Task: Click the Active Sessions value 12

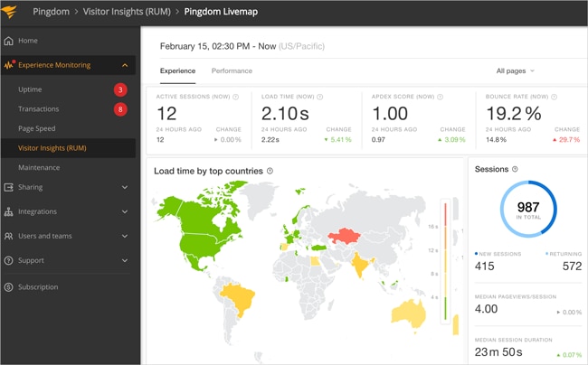Action: pyautogui.click(x=166, y=114)
